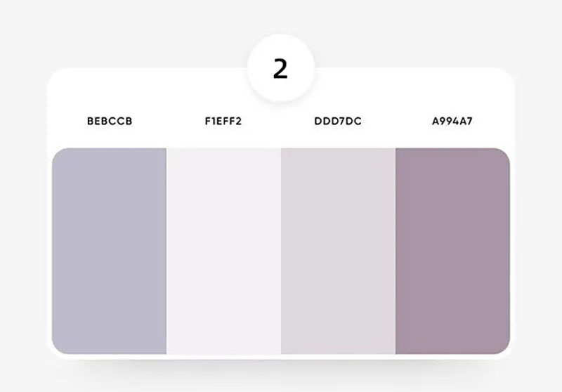Choose the A994A7 dusty mauve swatch
This screenshot has width=562, height=392.
[452, 251]
